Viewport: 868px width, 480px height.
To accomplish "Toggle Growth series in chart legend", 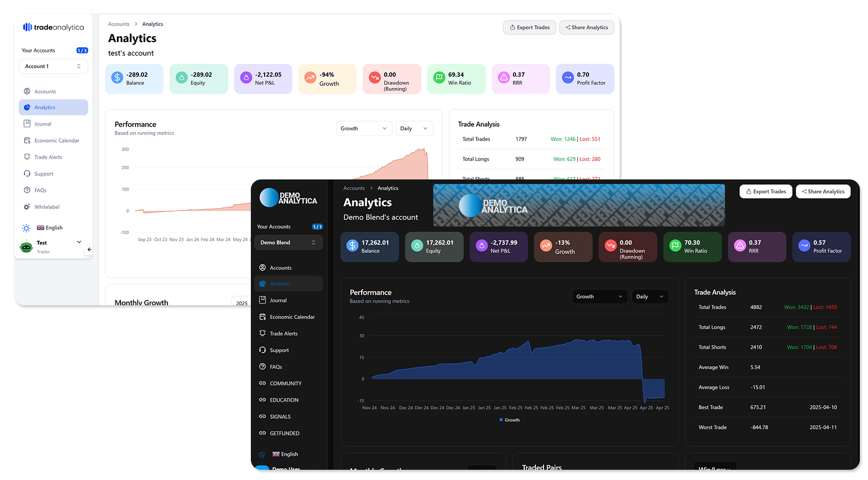I will (509, 420).
